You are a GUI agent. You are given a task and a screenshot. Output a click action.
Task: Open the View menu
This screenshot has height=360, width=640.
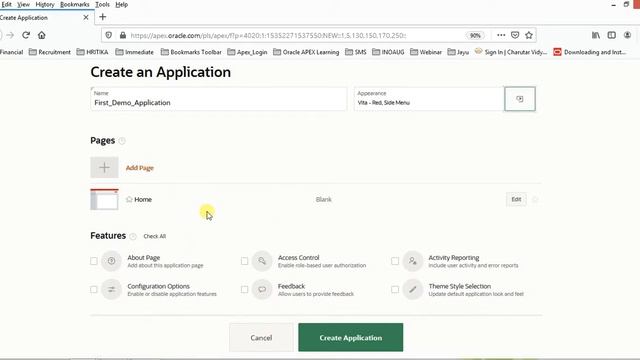23,4
